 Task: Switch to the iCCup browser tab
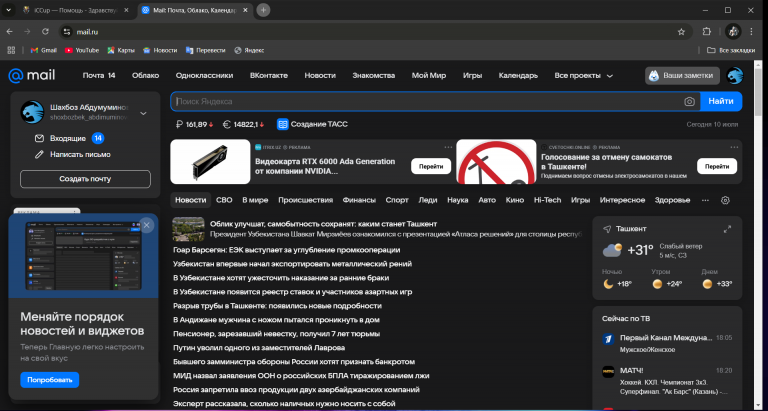pyautogui.click(x=75, y=10)
